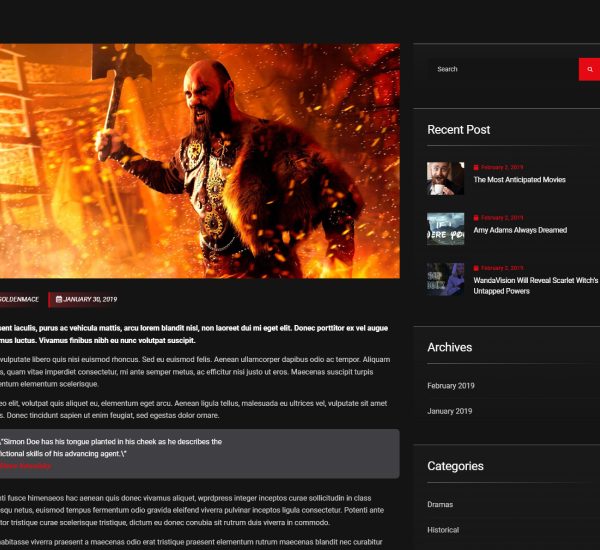Viewport: 600px width, 550px height.
Task: Click the January 30, 2019 post date
Action: point(90,299)
